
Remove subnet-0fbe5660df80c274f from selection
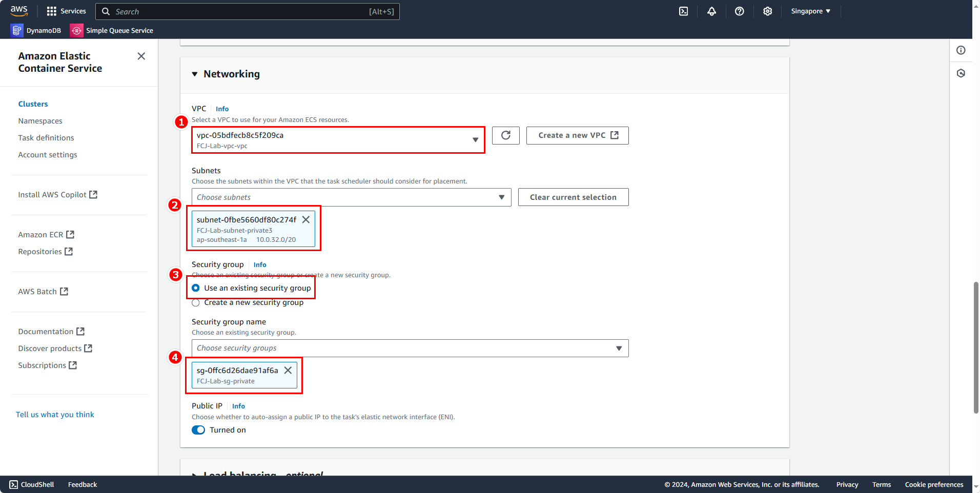pos(306,220)
